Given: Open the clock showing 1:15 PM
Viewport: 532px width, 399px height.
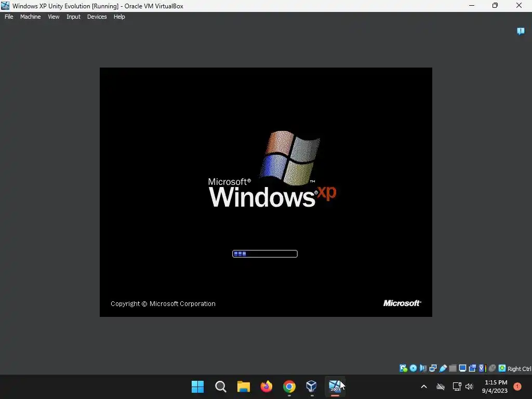Looking at the screenshot, I should point(495,387).
